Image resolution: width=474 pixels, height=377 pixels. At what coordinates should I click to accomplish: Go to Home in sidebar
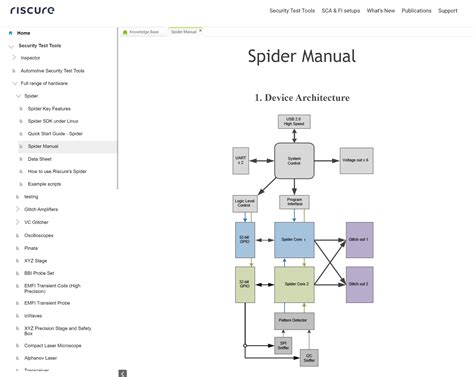tap(23, 33)
